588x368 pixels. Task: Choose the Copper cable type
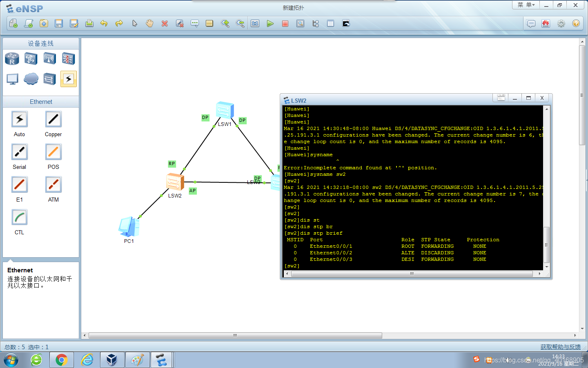point(53,119)
